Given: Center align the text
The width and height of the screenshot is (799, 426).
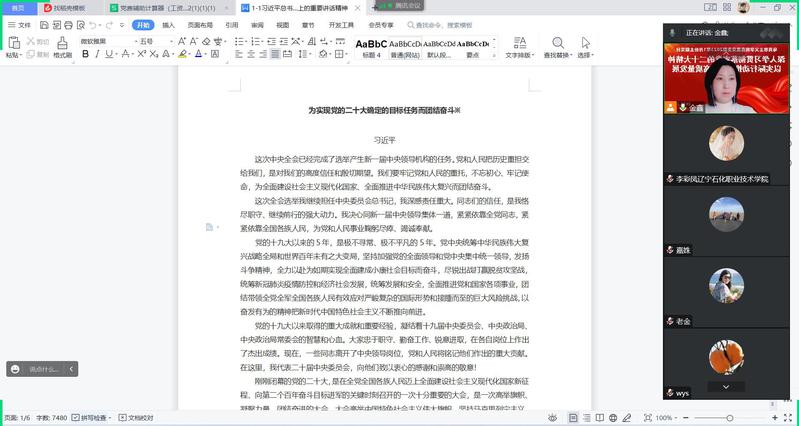Looking at the screenshot, I should (x=251, y=54).
